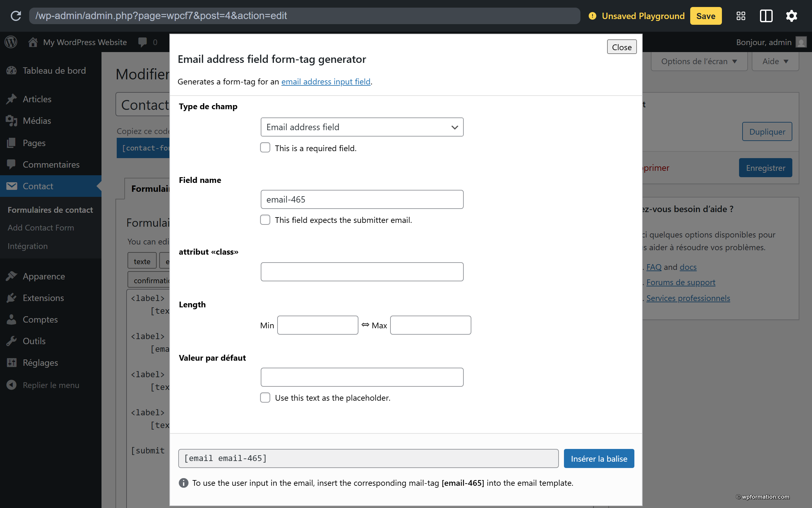Open the Médias menu
Screen dimensions: 812x508
coord(51,121)
